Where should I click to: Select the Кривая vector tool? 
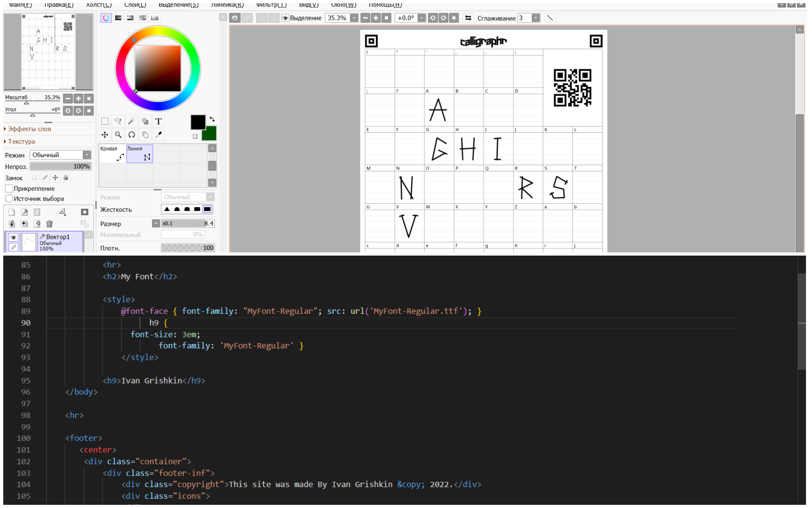point(112,154)
